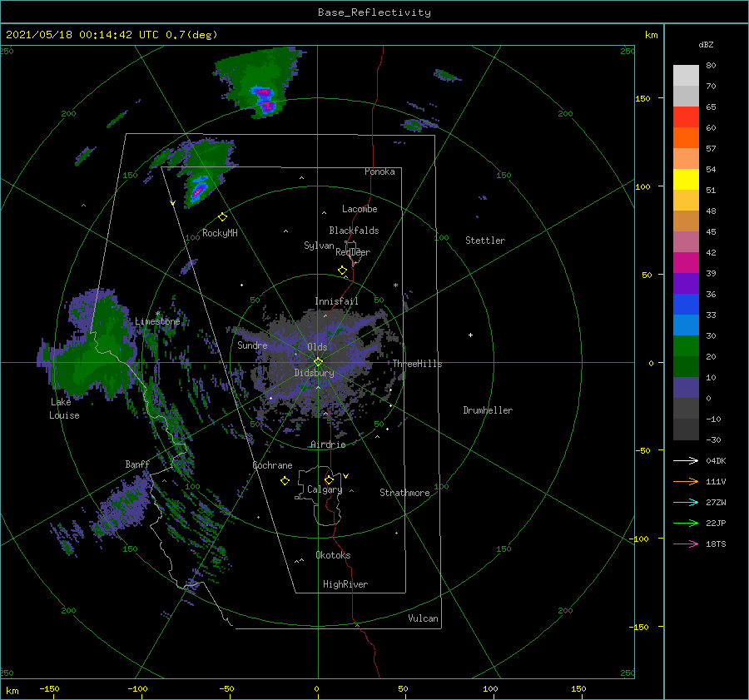Click the dBZ legend heading
749x700 pixels.
tap(706, 45)
